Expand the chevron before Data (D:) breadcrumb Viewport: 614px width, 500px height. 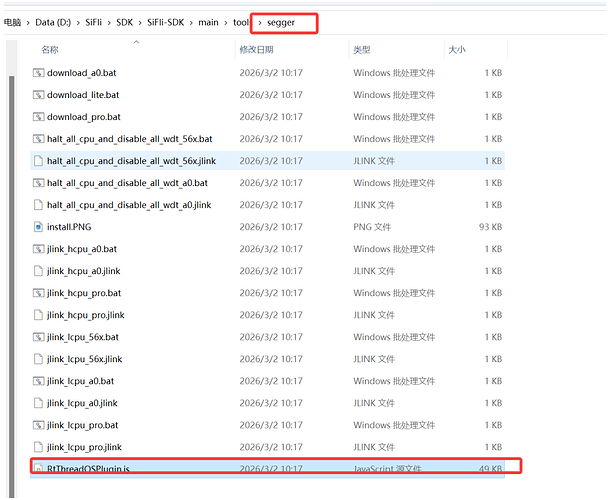[x=28, y=23]
